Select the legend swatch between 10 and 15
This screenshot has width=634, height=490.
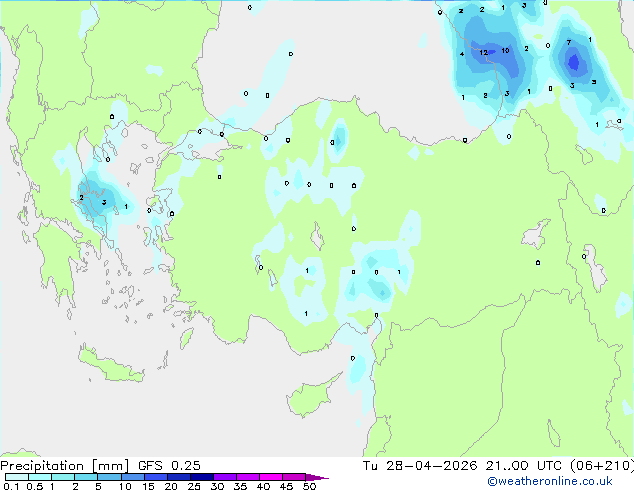pos(132,477)
